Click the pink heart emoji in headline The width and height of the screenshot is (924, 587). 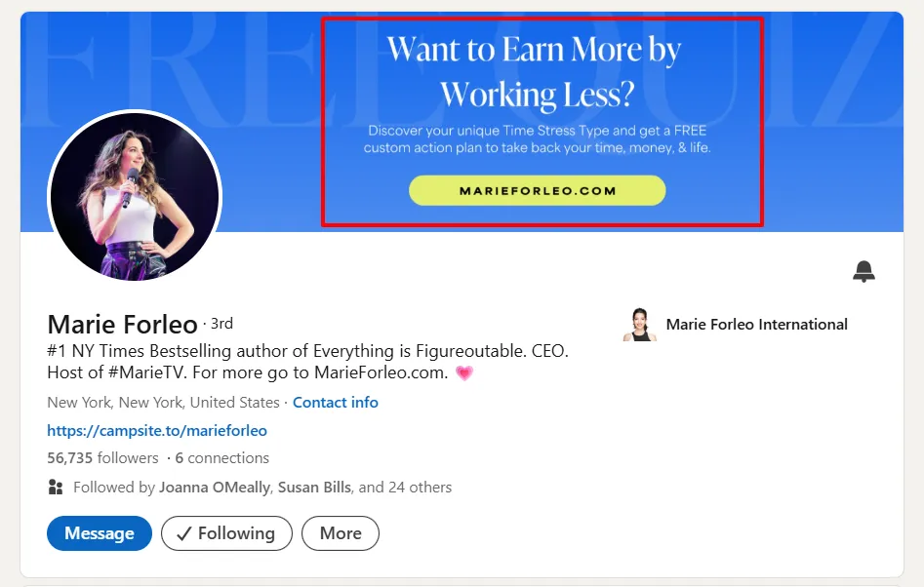click(464, 373)
